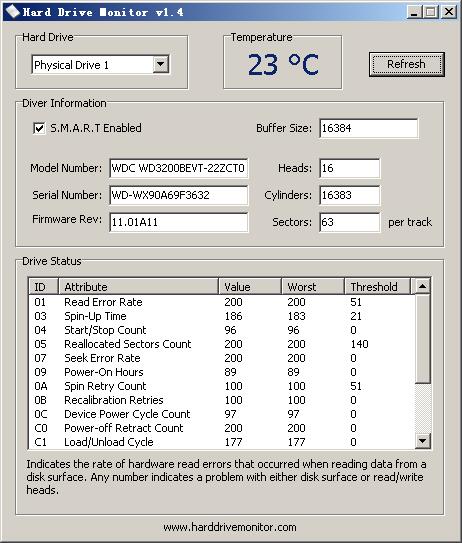Click the ID cell C0
The image size is (462, 543).
pyautogui.click(x=41, y=428)
